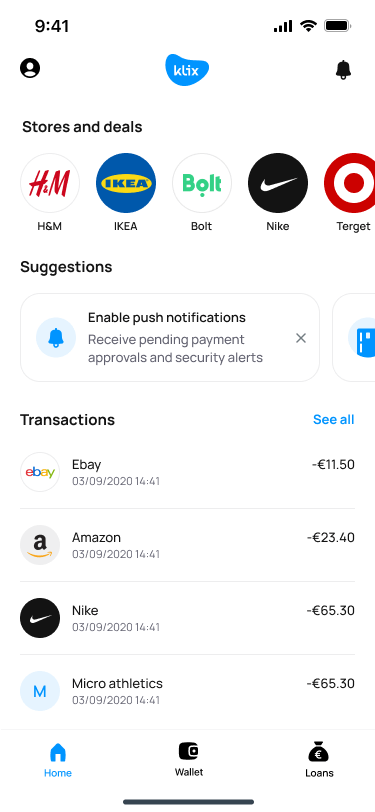Open the Ebay transaction entry
The width and height of the screenshot is (375, 812).
[x=188, y=472]
